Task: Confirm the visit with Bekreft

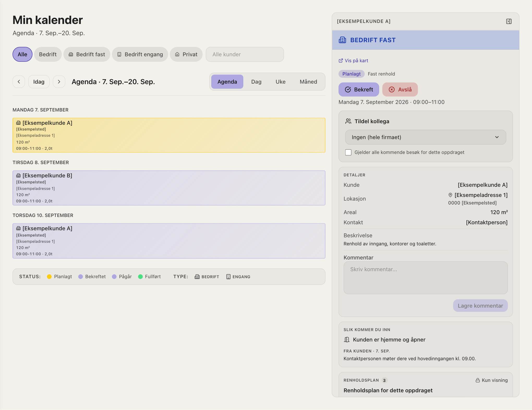Action: (x=359, y=90)
